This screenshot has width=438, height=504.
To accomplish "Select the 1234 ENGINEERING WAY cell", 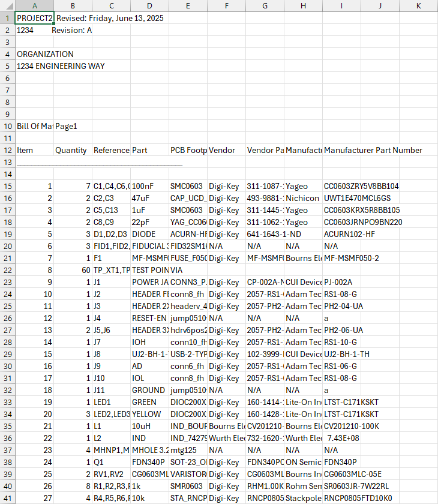I will (x=34, y=66).
